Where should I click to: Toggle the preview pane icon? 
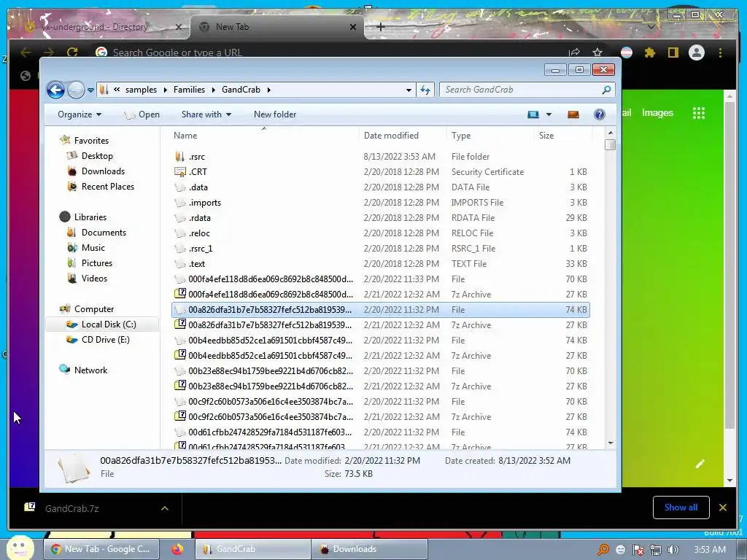coord(573,114)
